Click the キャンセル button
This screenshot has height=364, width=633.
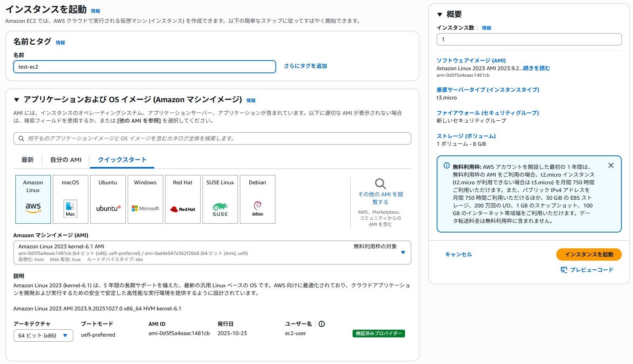pos(459,254)
